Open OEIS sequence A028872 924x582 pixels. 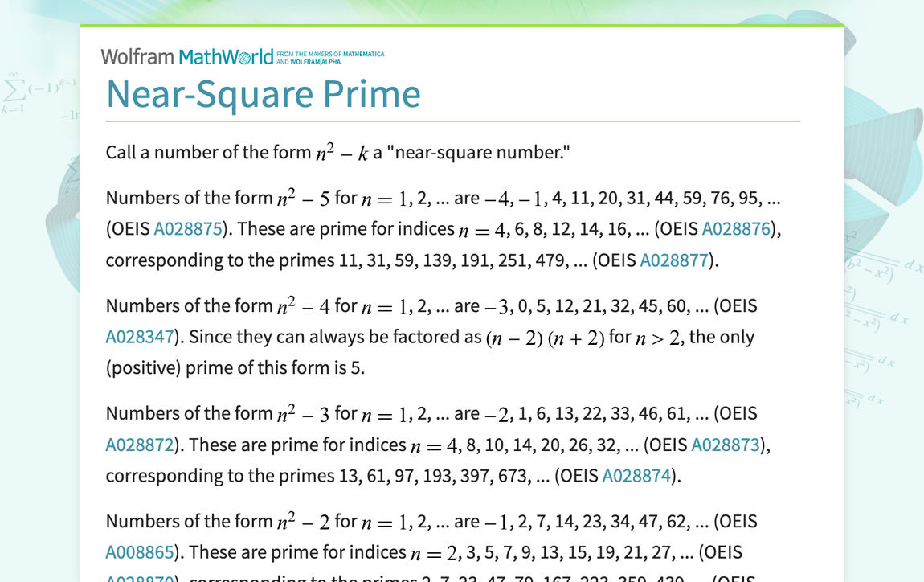pos(139,445)
